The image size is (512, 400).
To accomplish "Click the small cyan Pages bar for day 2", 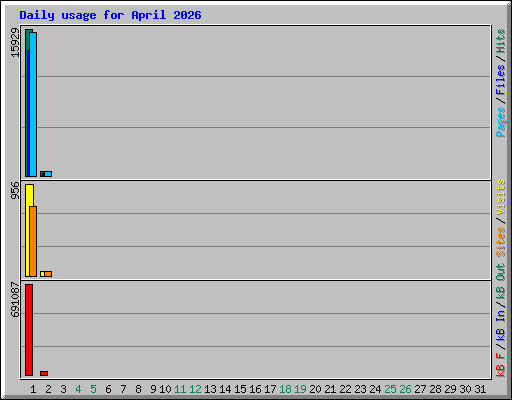I will 48,174.
